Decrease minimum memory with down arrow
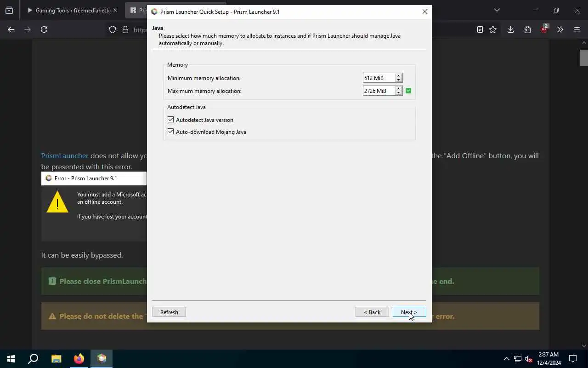588x368 pixels. pyautogui.click(x=399, y=80)
